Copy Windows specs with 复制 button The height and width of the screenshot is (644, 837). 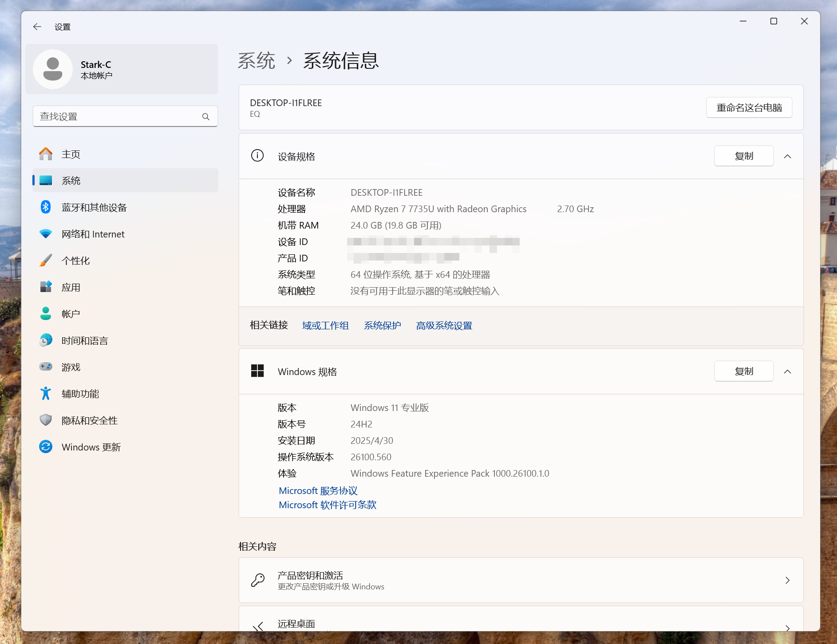click(744, 371)
